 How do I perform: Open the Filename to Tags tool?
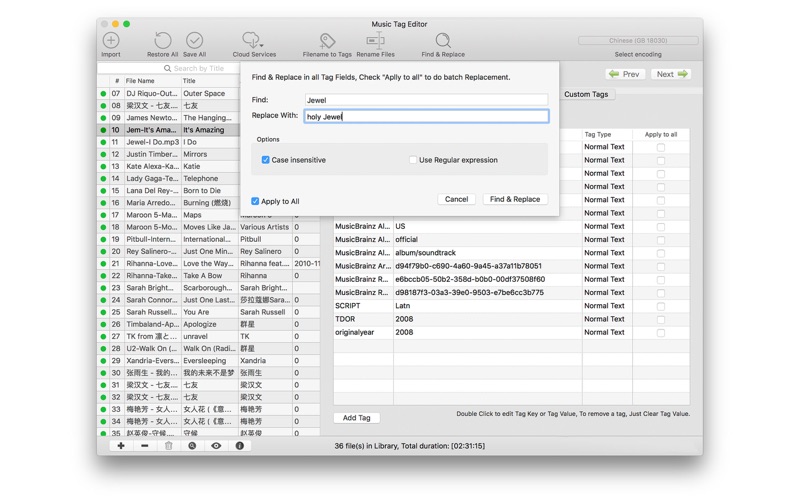point(327,41)
